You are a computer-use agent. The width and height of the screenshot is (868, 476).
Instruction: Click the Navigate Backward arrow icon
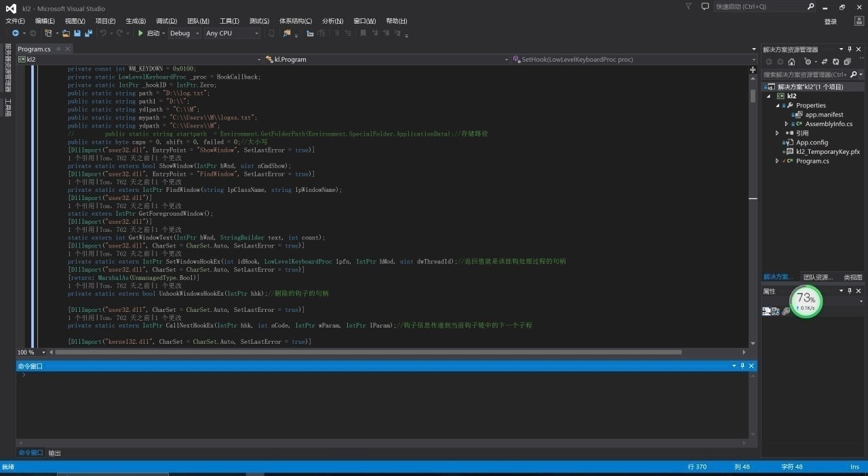tap(16, 33)
